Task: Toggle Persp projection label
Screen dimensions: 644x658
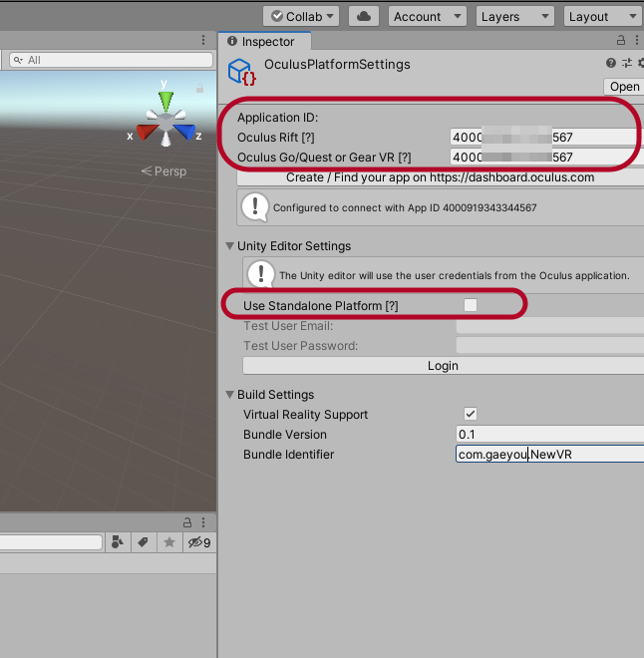Action: point(163,171)
